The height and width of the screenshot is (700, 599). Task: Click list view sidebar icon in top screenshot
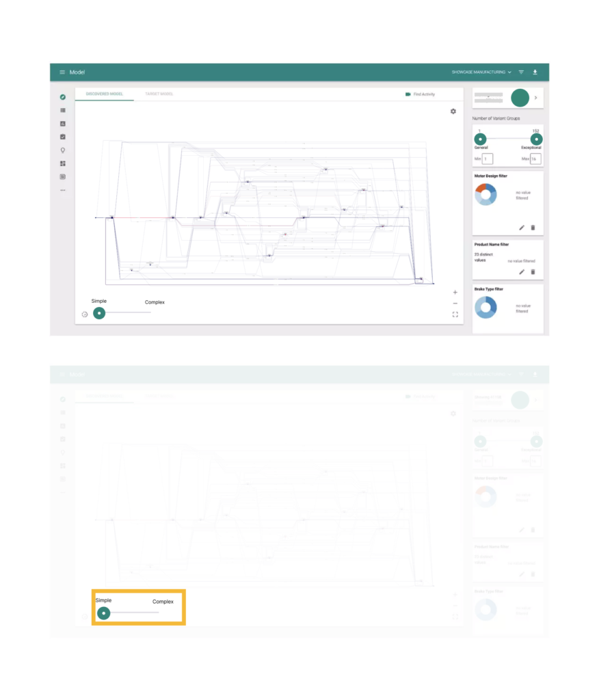coord(63,110)
